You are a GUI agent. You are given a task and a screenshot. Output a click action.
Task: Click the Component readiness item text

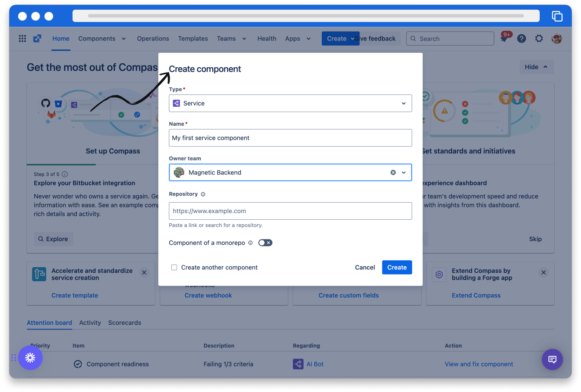click(x=118, y=364)
